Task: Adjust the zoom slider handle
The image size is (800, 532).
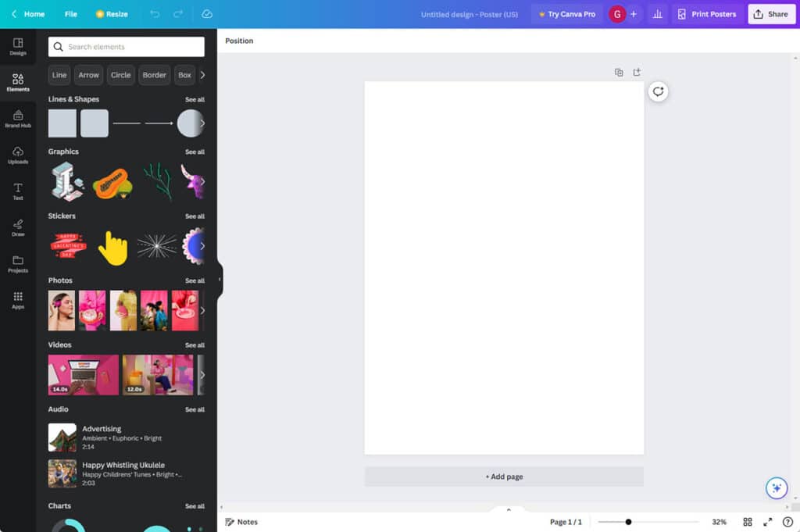Action: pyautogui.click(x=628, y=522)
